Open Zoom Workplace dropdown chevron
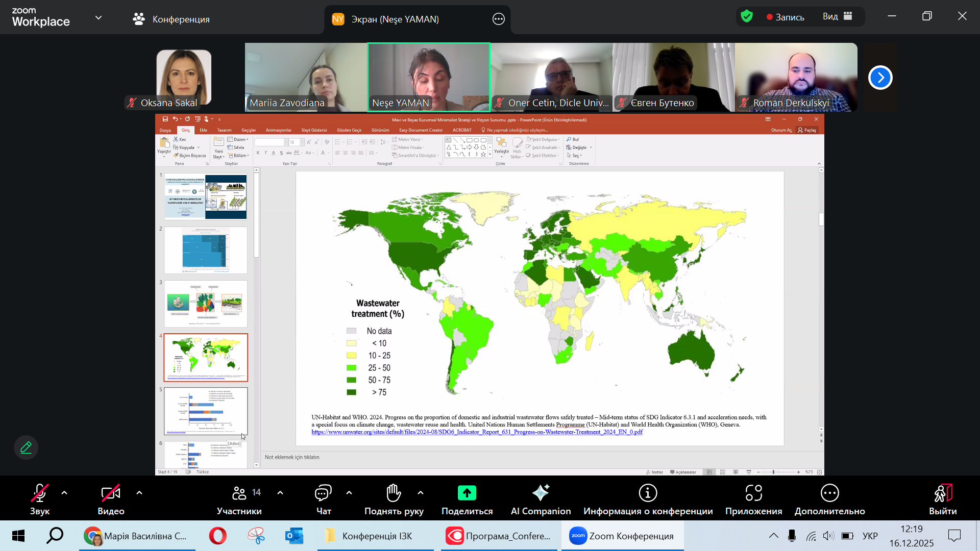This screenshot has height=551, width=980. [x=99, y=18]
